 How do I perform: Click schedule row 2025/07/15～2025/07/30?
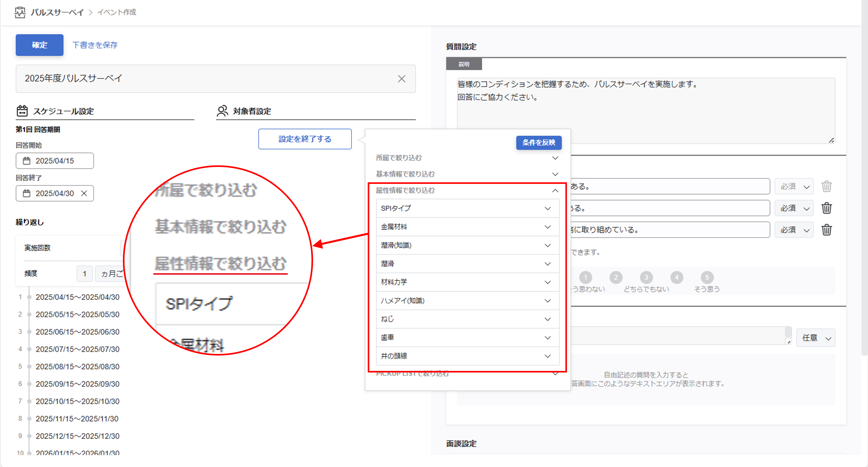(78, 349)
